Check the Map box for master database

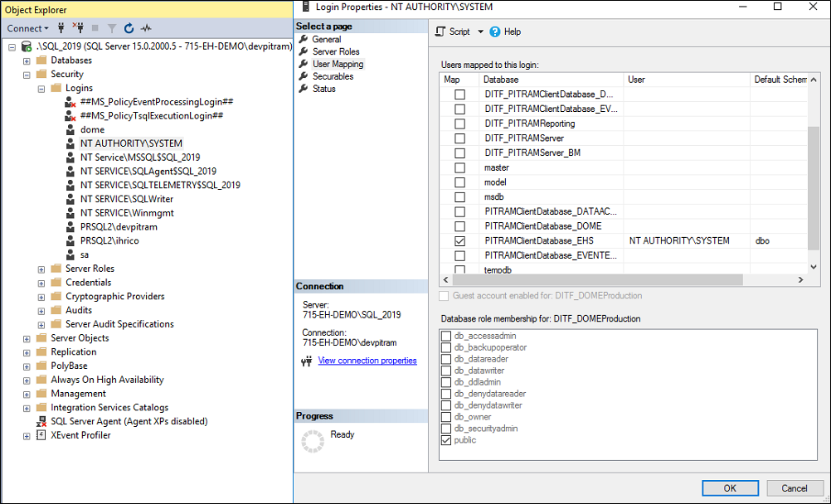pos(460,167)
